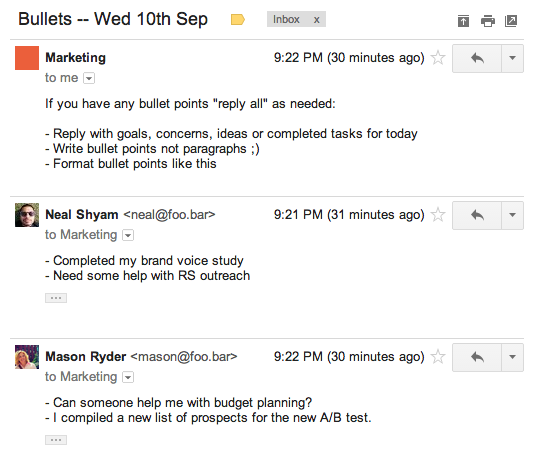Click the orange Marketing avatar square
Viewport: 535px width, 460px height.
click(27, 58)
